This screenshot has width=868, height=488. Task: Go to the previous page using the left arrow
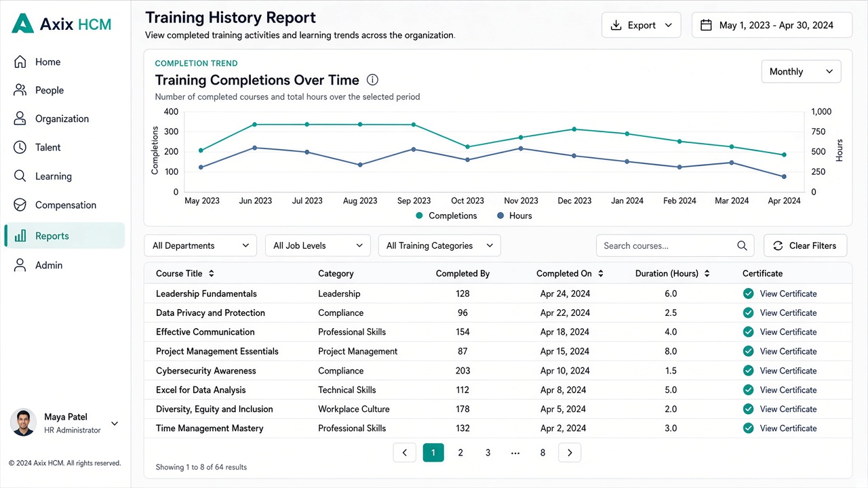pos(405,453)
